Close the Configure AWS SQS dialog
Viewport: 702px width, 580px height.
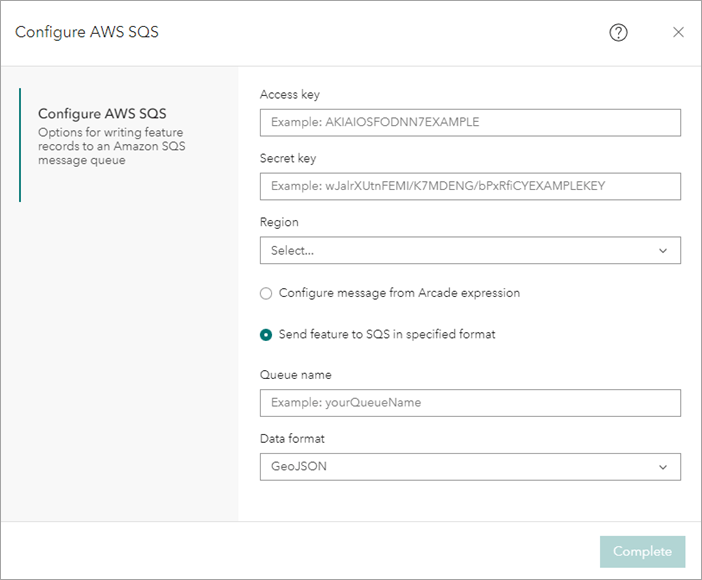pyautogui.click(x=678, y=32)
